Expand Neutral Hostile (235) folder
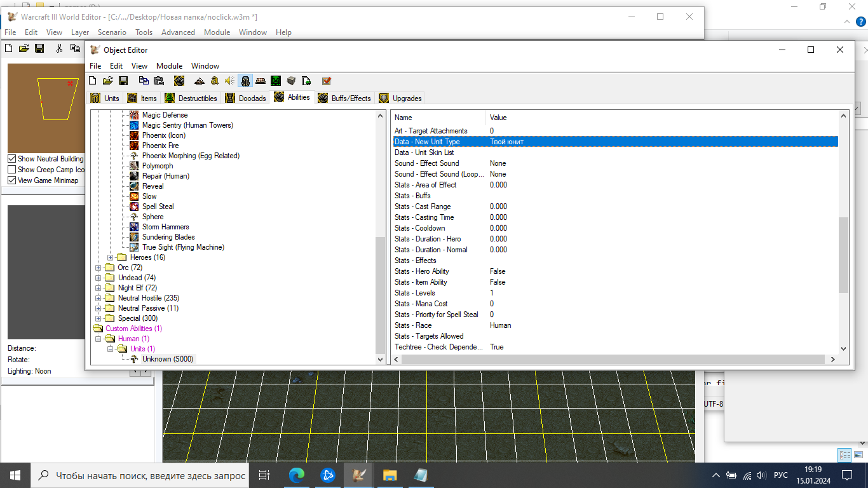 click(x=98, y=298)
